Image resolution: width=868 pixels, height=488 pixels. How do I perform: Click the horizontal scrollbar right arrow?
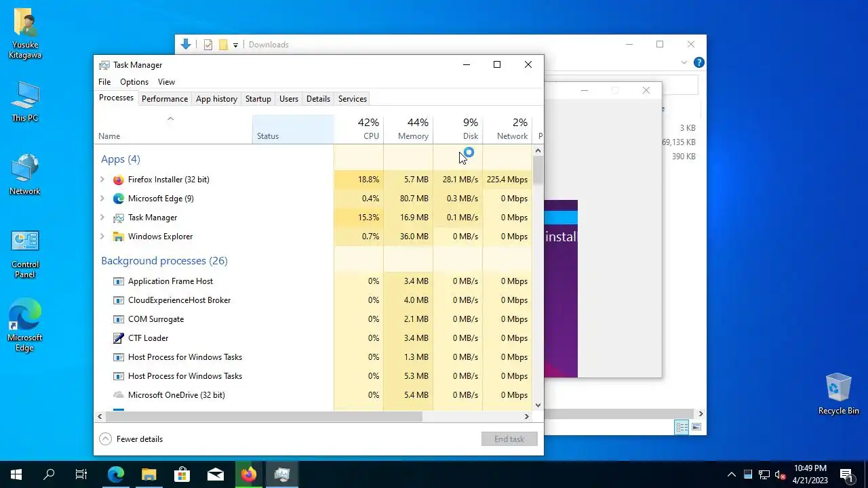(526, 416)
